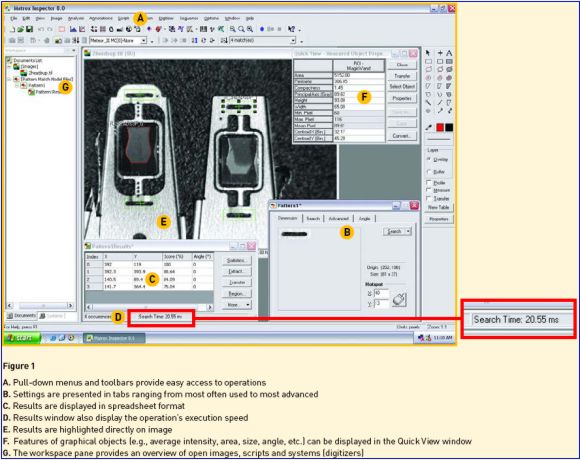The width and height of the screenshot is (580, 460).
Task: Click the Hotspot Y input field
Action: coord(381,304)
